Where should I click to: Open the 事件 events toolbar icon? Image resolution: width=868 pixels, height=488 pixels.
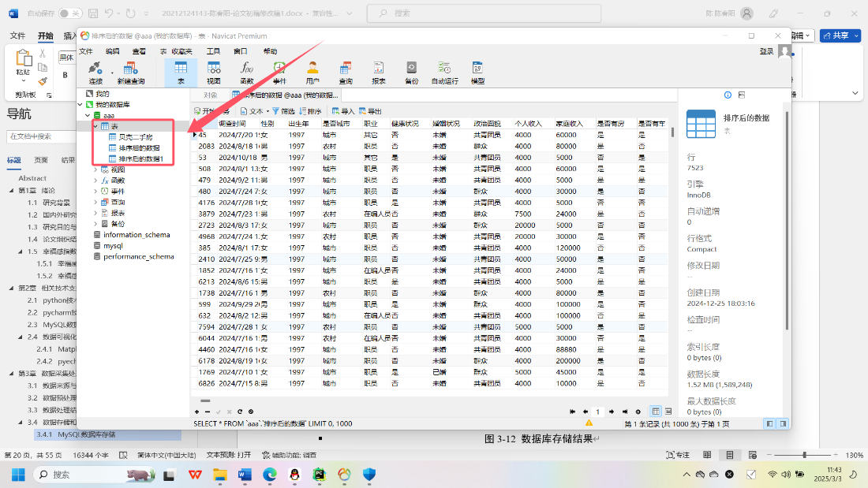(279, 73)
